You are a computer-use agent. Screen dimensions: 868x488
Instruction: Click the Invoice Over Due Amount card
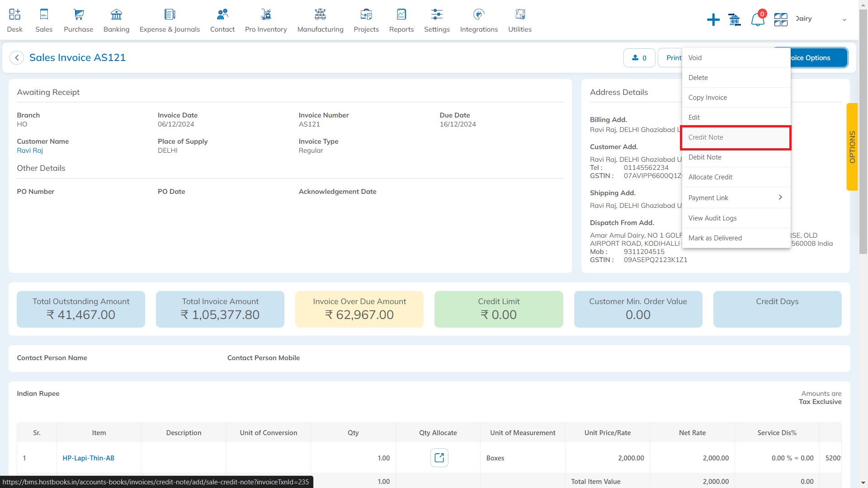[359, 309]
